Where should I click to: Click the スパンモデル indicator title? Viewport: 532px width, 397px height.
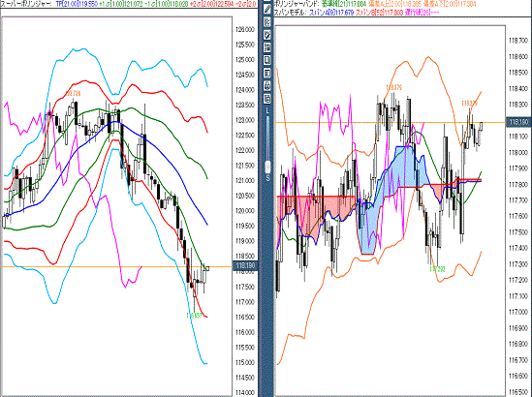click(x=290, y=13)
